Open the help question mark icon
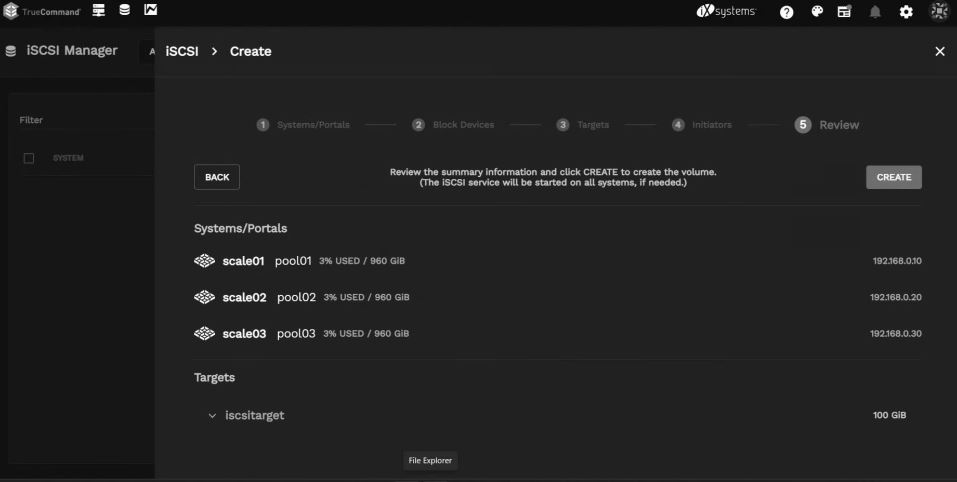 click(x=787, y=12)
